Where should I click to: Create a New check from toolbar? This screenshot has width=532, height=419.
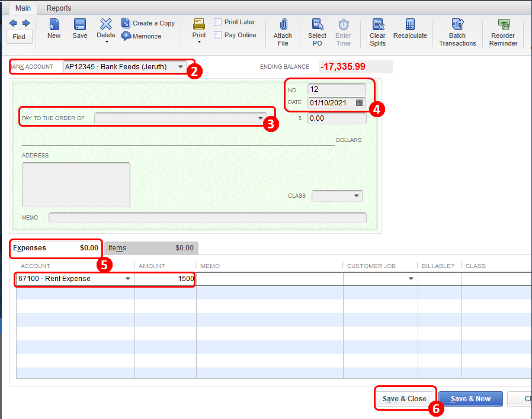[x=53, y=29]
